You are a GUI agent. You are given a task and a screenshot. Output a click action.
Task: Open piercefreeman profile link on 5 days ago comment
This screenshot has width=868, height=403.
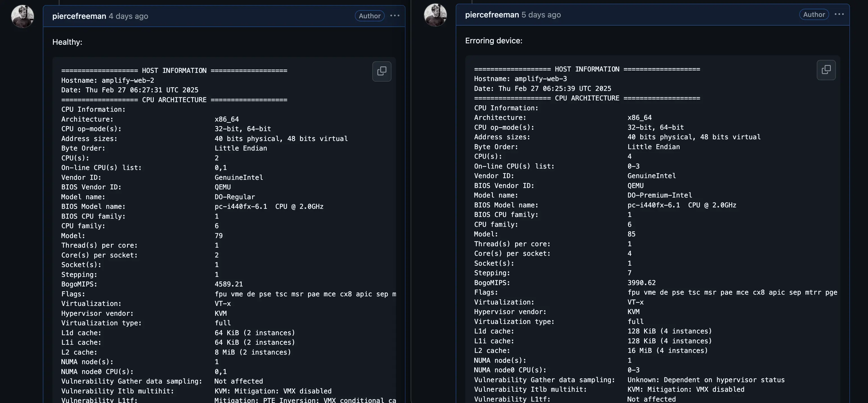pos(492,15)
